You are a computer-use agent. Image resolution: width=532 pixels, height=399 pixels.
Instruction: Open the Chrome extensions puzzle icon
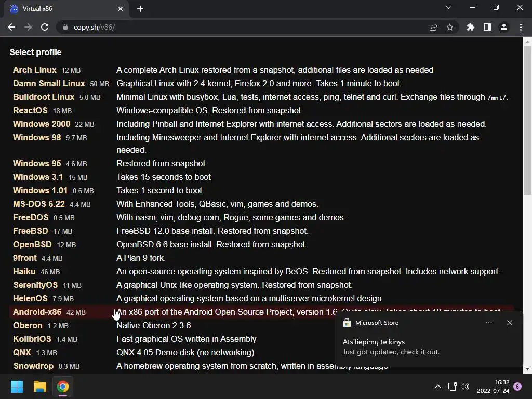click(470, 27)
